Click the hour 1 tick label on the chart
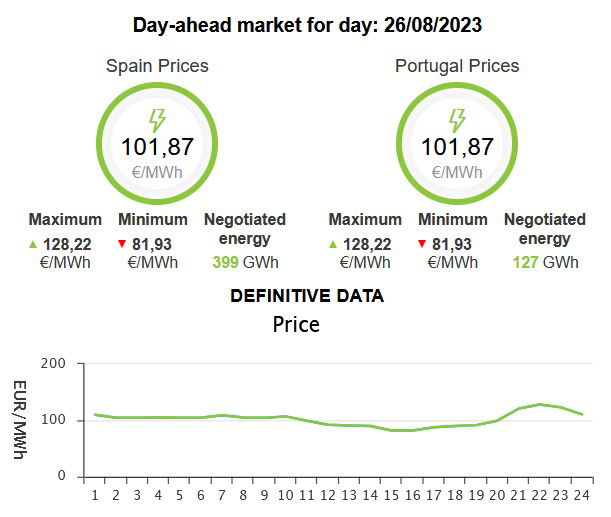The height and width of the screenshot is (517, 611). click(95, 495)
